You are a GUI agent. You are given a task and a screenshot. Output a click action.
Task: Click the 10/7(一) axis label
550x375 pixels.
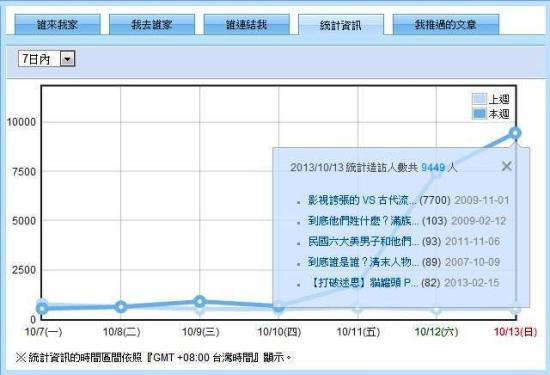(43, 332)
